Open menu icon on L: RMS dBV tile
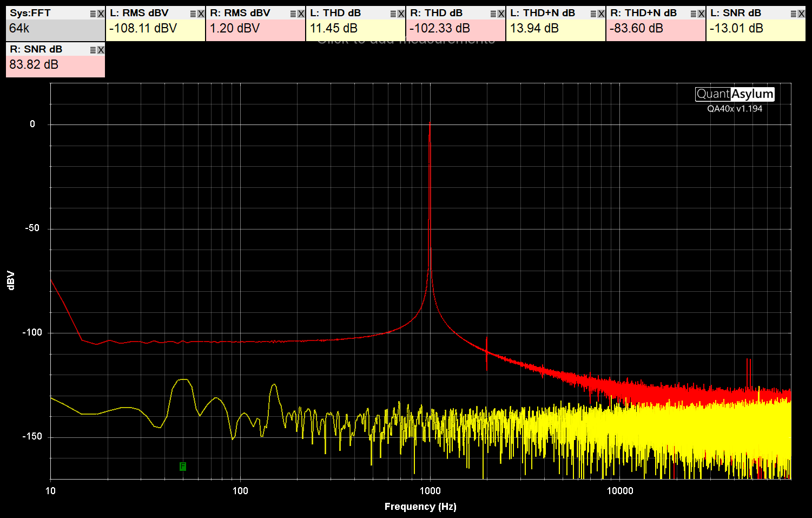Image resolution: width=812 pixels, height=518 pixels. tap(193, 14)
